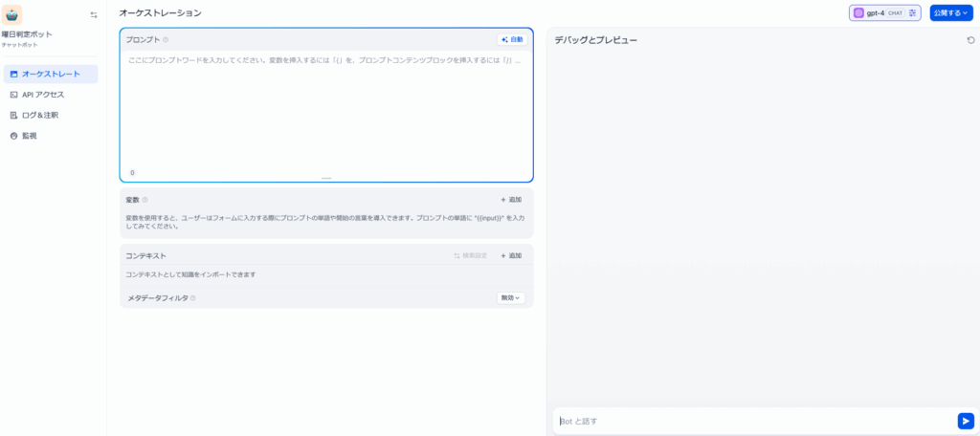Go to API アクセス in the sidebar
Screen dimensions: 980x436
click(x=43, y=95)
